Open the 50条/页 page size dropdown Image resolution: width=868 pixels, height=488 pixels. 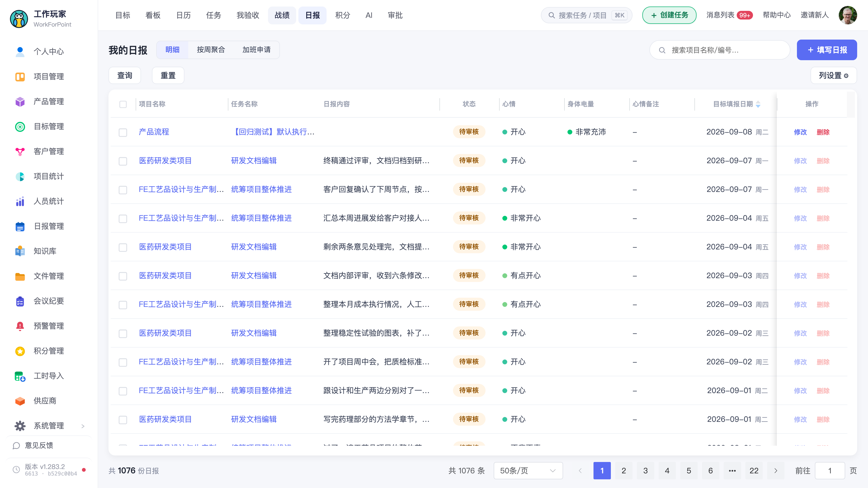click(528, 470)
